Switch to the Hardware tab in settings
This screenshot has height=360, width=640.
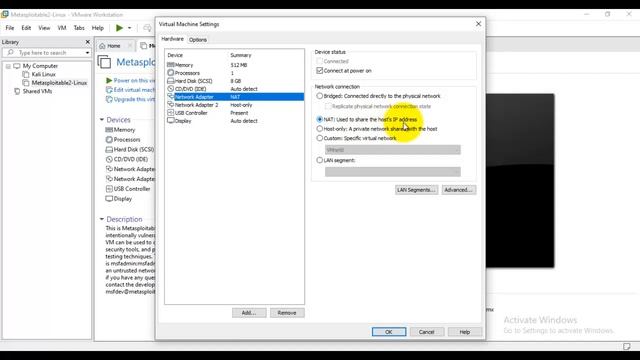tap(172, 39)
